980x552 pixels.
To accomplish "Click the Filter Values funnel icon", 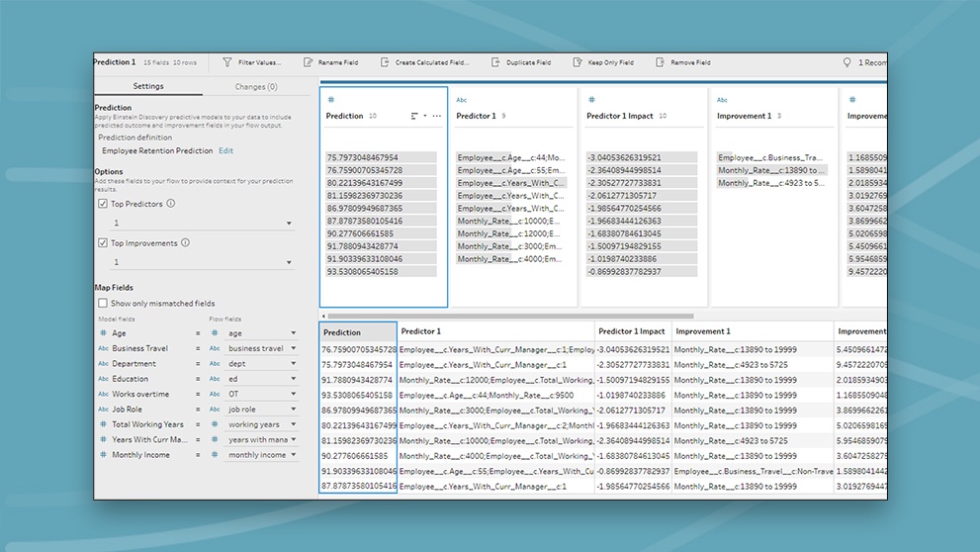I will click(227, 62).
